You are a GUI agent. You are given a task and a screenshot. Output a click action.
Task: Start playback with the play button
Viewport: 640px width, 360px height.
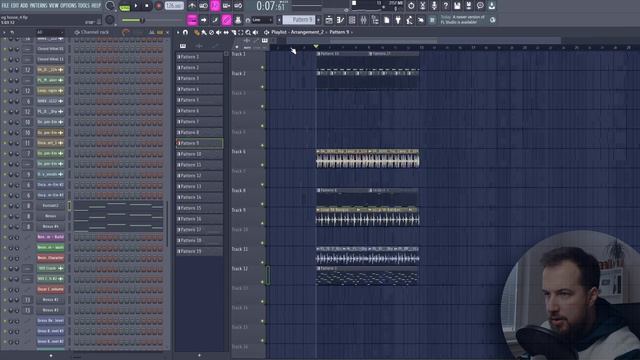coord(136,6)
